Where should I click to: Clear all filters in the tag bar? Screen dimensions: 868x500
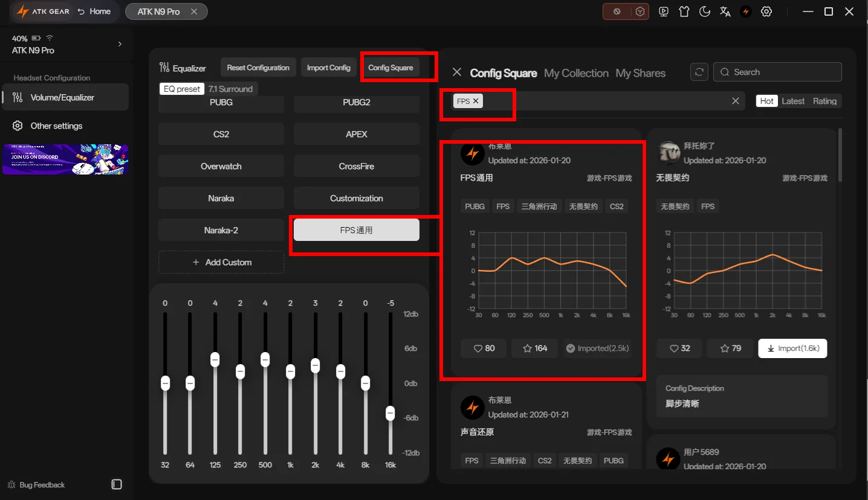click(736, 101)
